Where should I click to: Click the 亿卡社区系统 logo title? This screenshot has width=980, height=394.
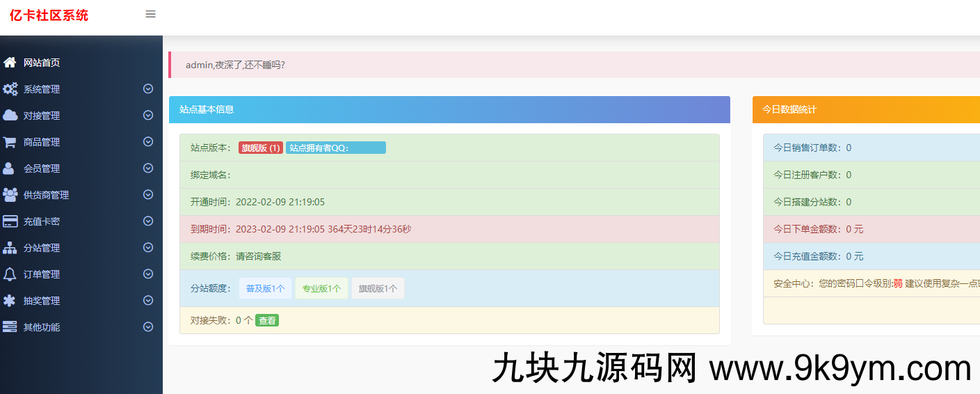49,15
